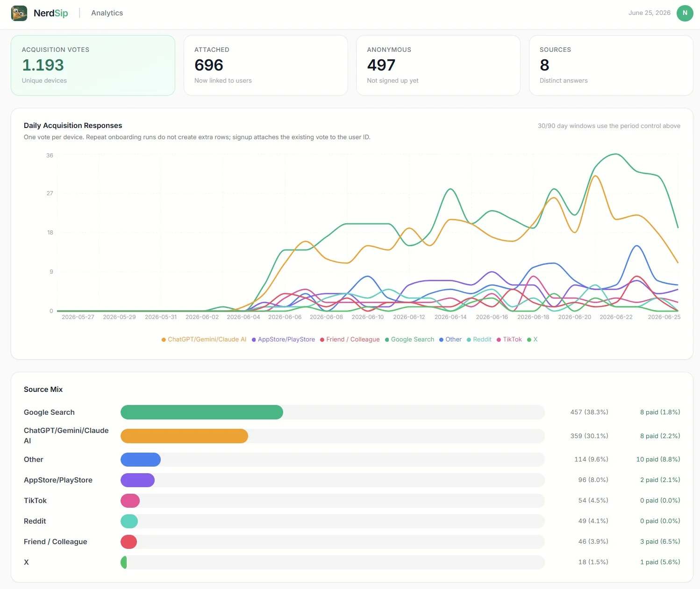Select the Acquisition Votes card
The image size is (700, 589).
tap(93, 65)
